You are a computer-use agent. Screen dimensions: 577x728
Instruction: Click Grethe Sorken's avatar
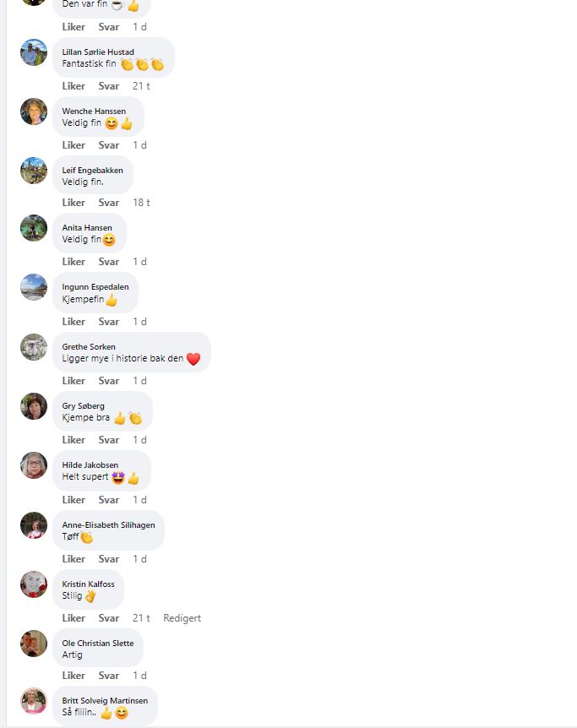pos(34,347)
